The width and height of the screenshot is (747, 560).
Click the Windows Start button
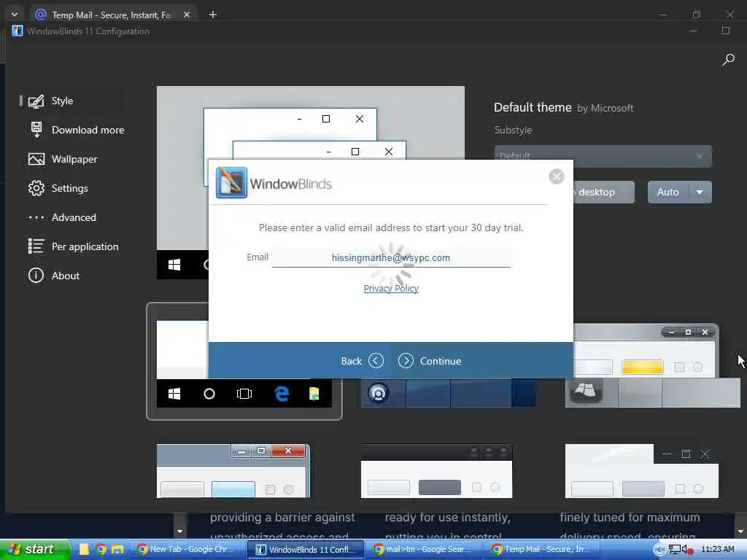pyautogui.click(x=34, y=549)
